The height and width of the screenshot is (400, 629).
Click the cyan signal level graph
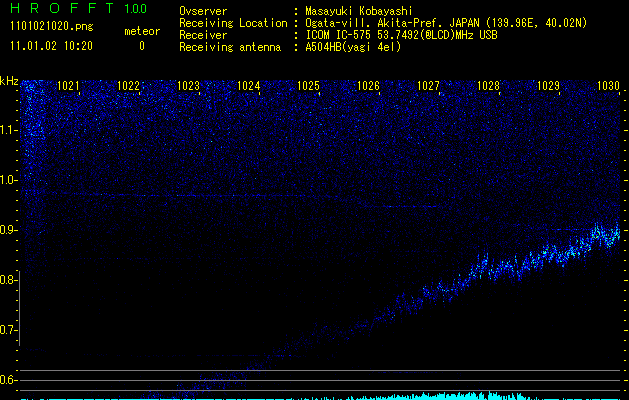[x=321, y=396]
